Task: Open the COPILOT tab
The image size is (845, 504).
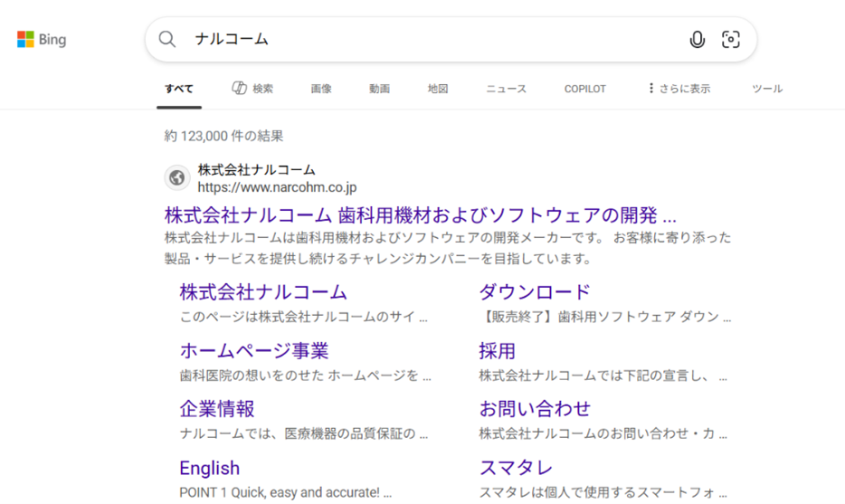Action: coord(585,89)
